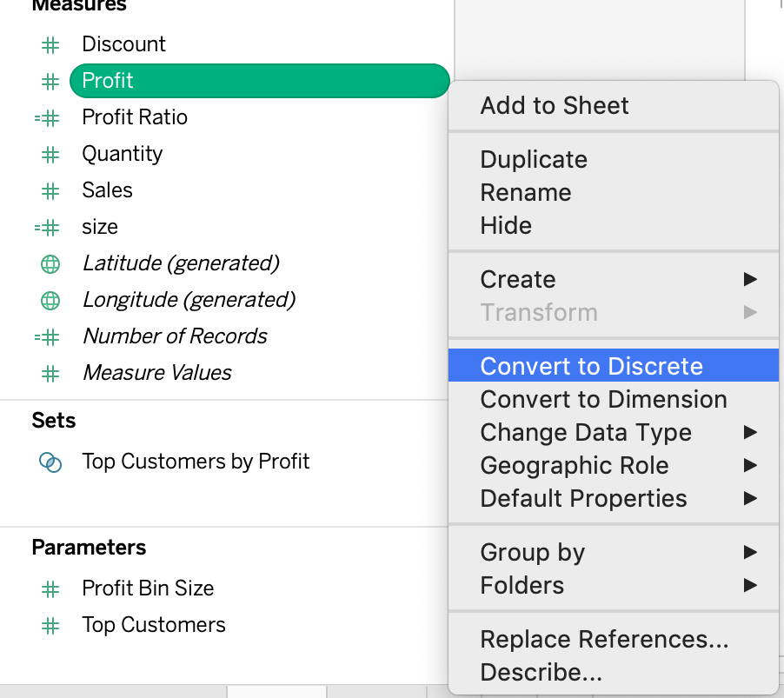Select the Profit Ratio measure

(135, 117)
